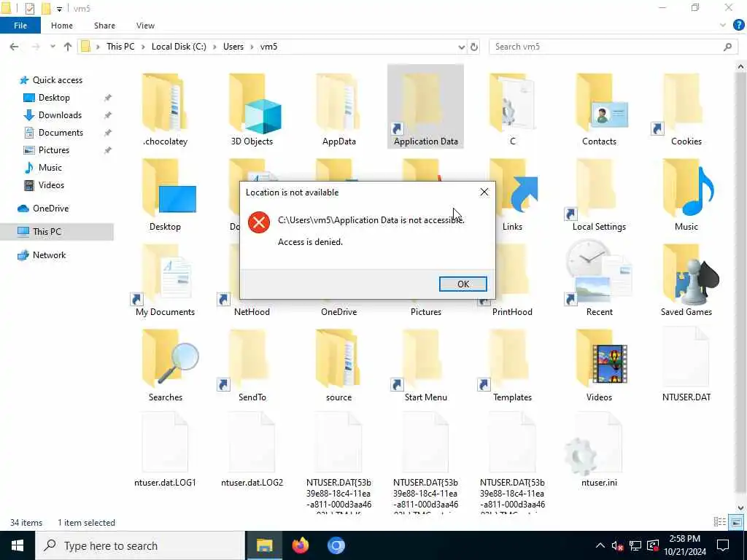The height and width of the screenshot is (560, 747).
Task: Open Firefox from the taskbar
Action: (301, 545)
